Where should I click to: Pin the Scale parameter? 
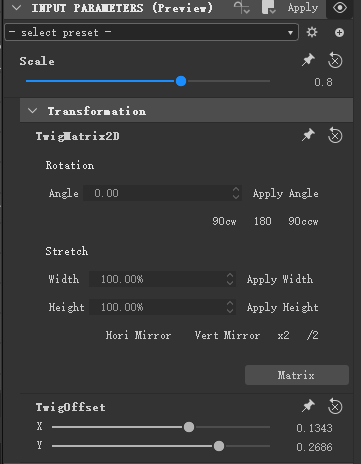(x=308, y=60)
